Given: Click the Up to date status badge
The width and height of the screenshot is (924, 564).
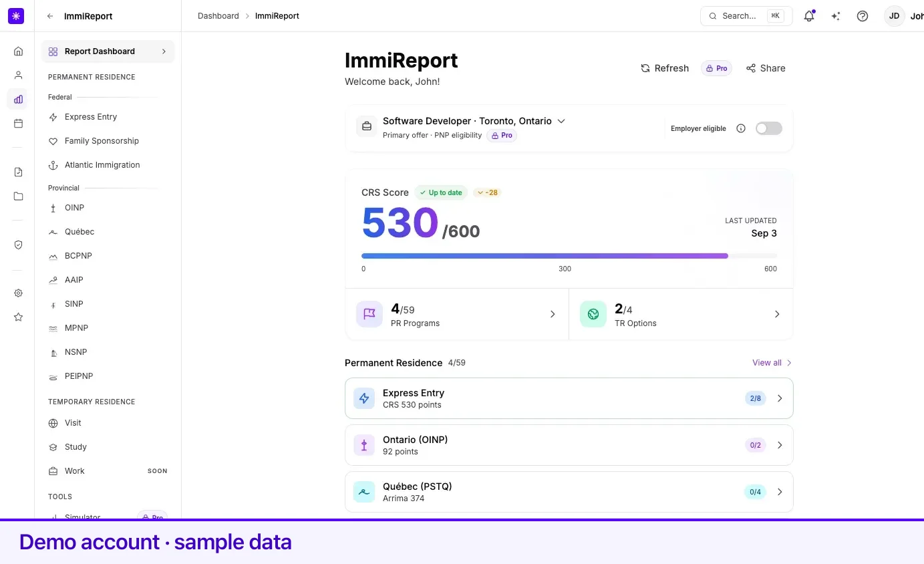Looking at the screenshot, I should [x=441, y=192].
